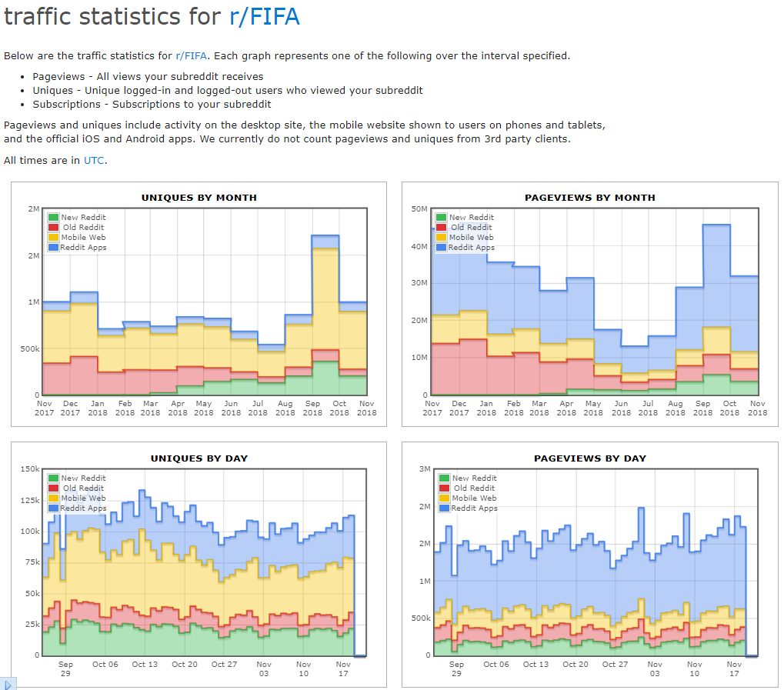Click the 'Subscriptions' bullet list item
This screenshot has width=784, height=690.
point(152,105)
